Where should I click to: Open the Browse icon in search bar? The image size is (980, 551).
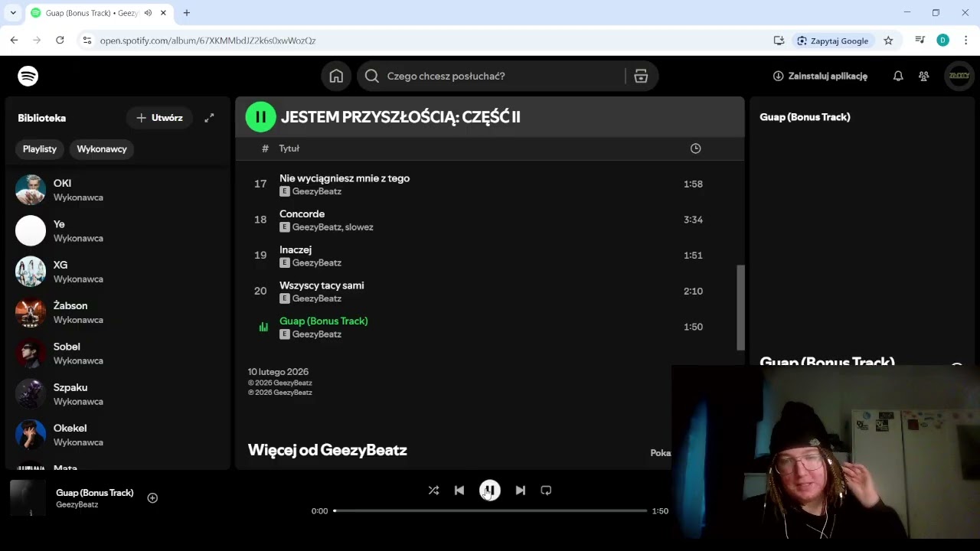tap(641, 76)
